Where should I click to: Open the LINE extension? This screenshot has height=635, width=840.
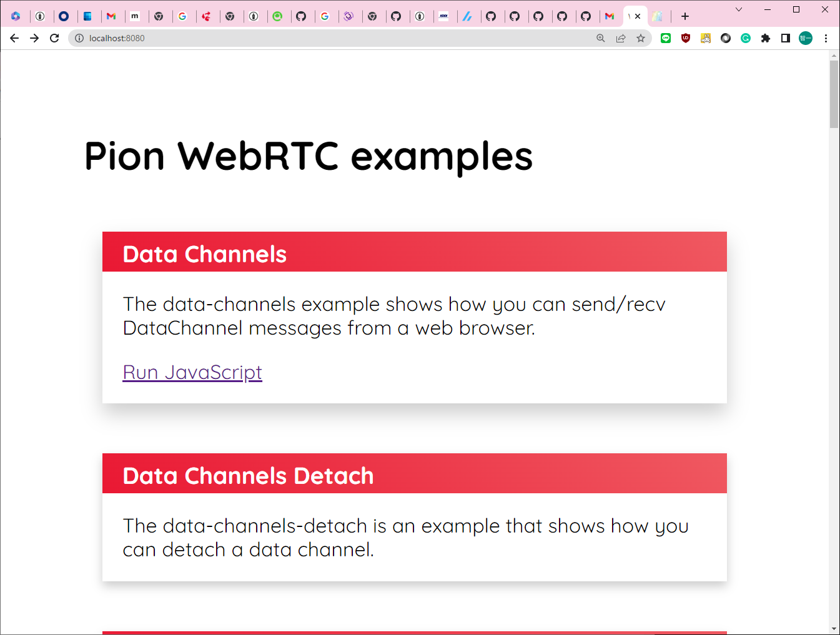[x=666, y=38]
